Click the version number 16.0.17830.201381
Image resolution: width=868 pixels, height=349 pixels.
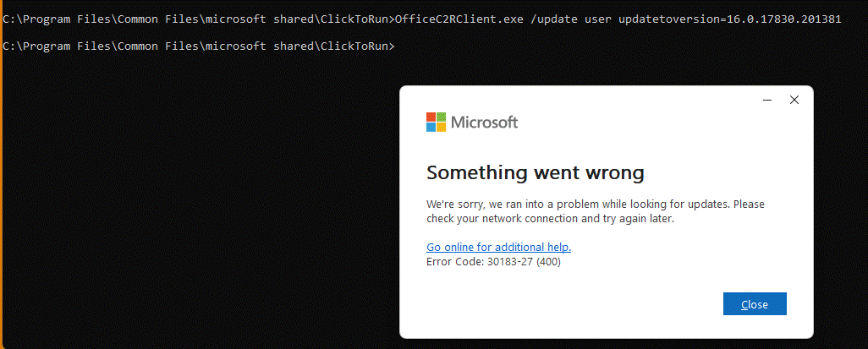pyautogui.click(x=783, y=18)
